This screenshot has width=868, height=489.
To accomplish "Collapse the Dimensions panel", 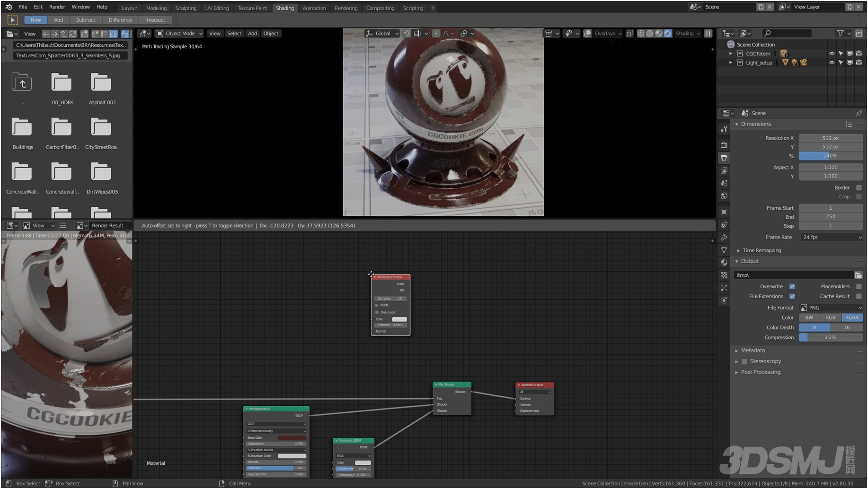I will [x=756, y=124].
